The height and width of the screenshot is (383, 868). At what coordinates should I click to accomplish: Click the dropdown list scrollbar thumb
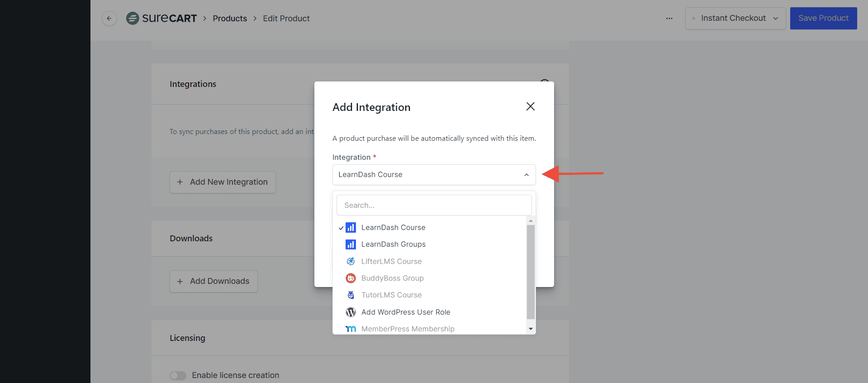coord(531,272)
